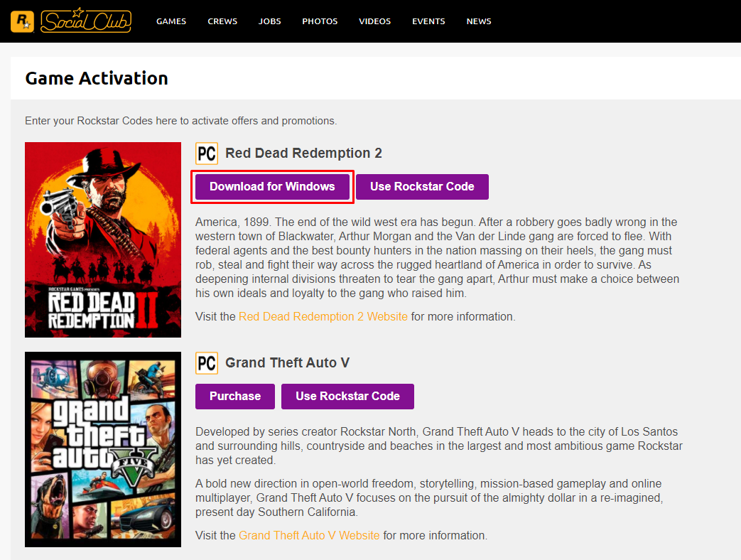Click the Red Dead Redemption 2 title text
Viewport: 741px width, 560px height.
tap(303, 153)
